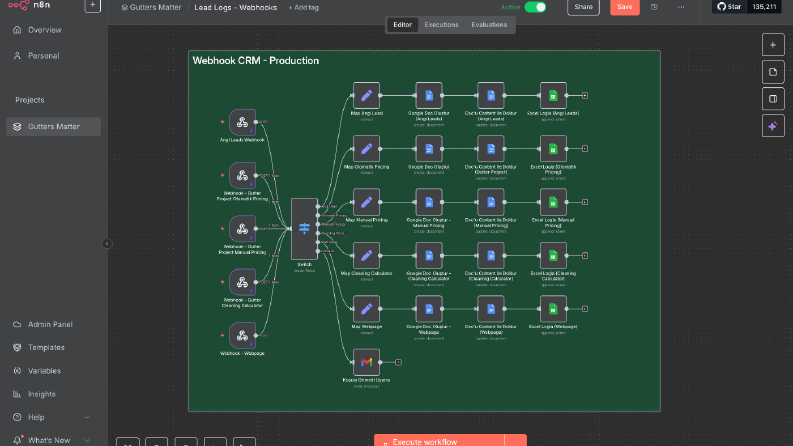The height and width of the screenshot is (446, 793).
Task: Toggle the workflow Active switch
Action: click(x=535, y=7)
